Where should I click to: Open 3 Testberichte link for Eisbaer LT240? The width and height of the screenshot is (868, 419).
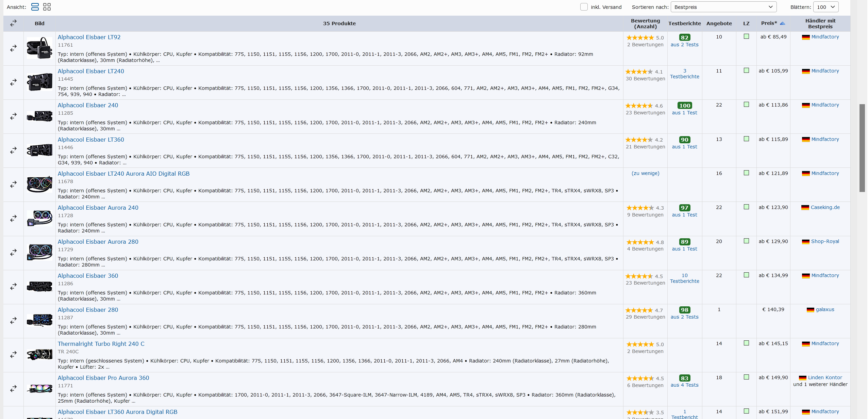684,74
